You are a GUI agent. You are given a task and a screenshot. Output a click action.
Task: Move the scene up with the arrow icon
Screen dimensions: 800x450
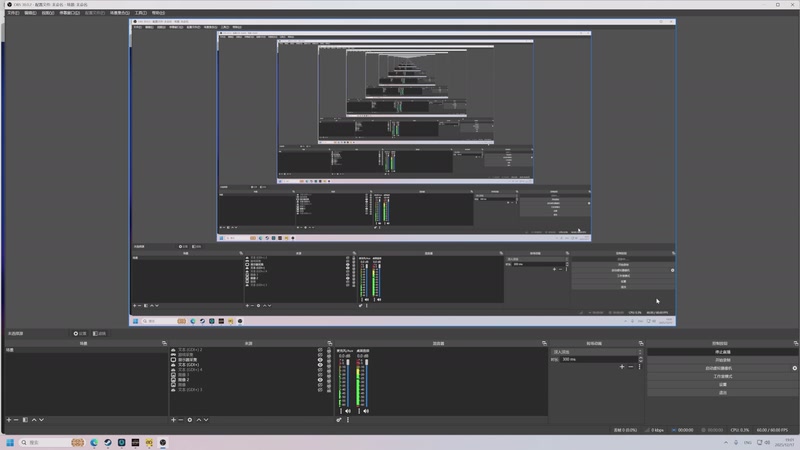34,420
